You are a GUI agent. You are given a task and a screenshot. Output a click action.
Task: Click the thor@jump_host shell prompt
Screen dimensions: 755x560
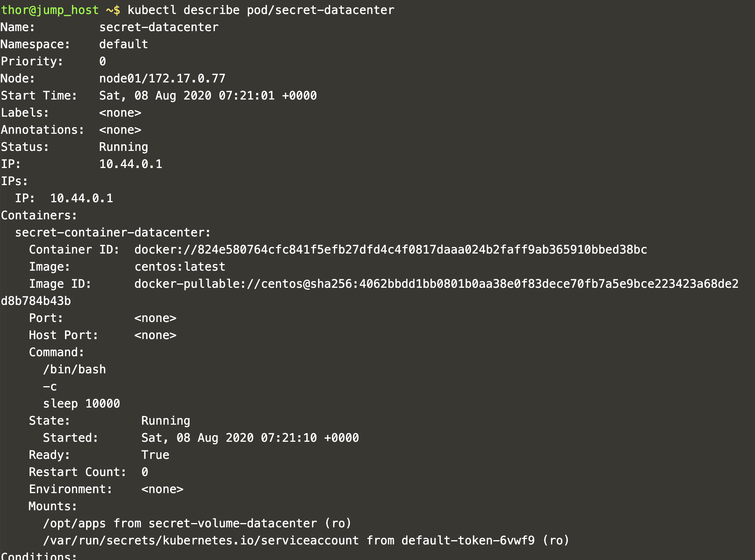pos(50,10)
